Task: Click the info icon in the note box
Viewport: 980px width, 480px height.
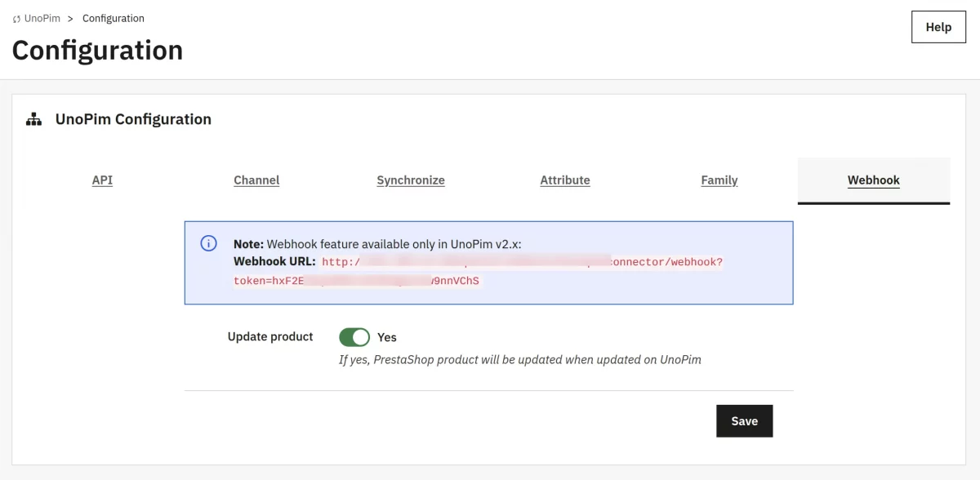Action: click(209, 243)
